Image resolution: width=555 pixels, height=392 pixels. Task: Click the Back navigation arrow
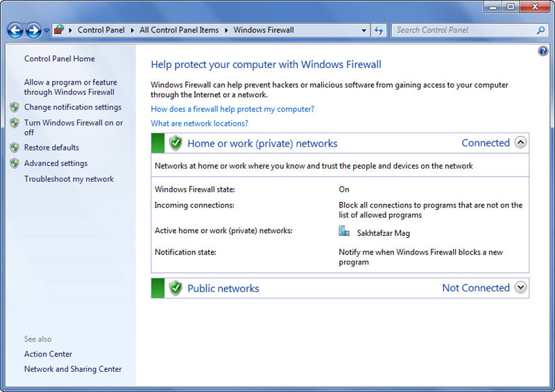(15, 31)
